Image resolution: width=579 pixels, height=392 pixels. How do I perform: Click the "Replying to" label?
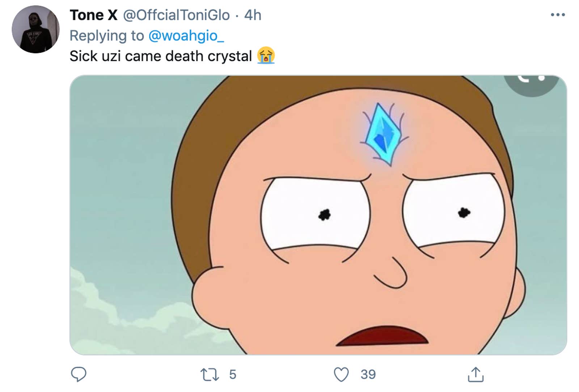point(107,36)
